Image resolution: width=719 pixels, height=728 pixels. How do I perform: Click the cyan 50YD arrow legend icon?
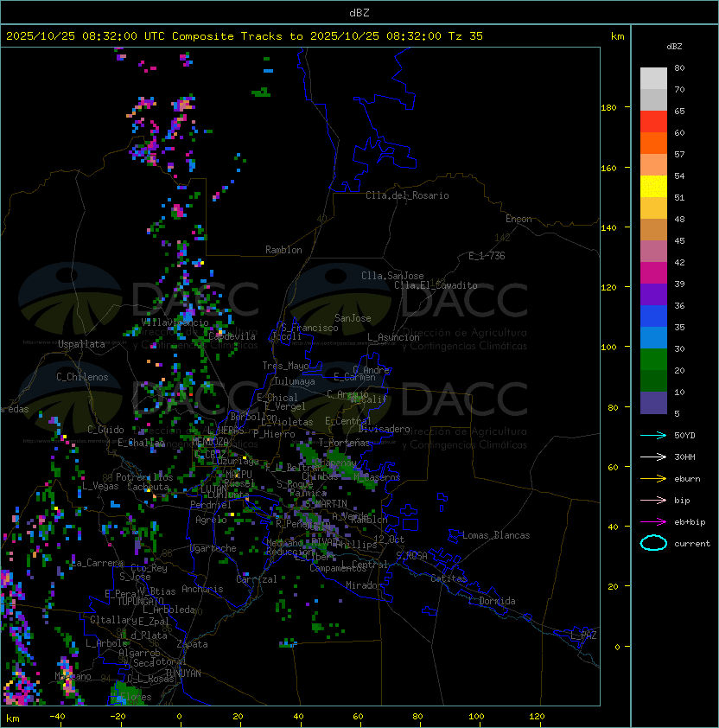(x=653, y=436)
